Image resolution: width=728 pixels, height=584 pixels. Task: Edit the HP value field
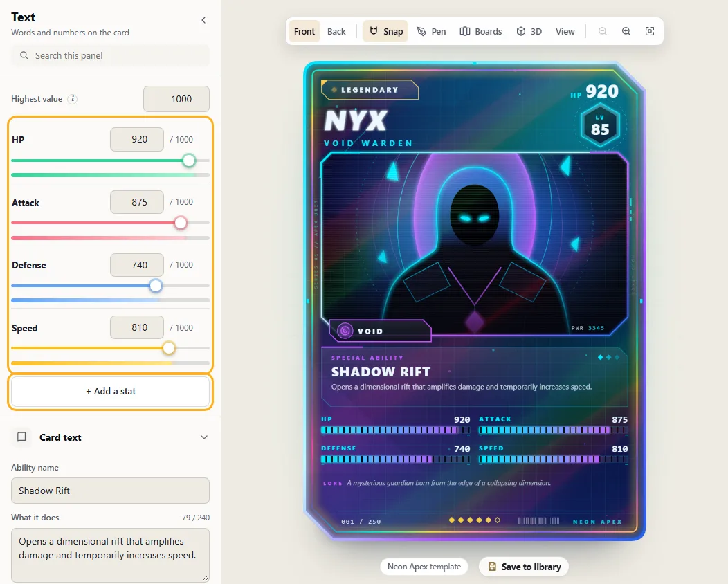[137, 139]
